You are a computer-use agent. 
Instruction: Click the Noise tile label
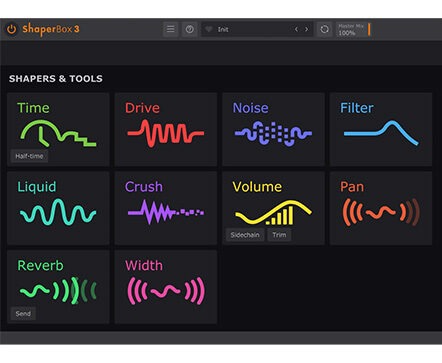tap(250, 108)
